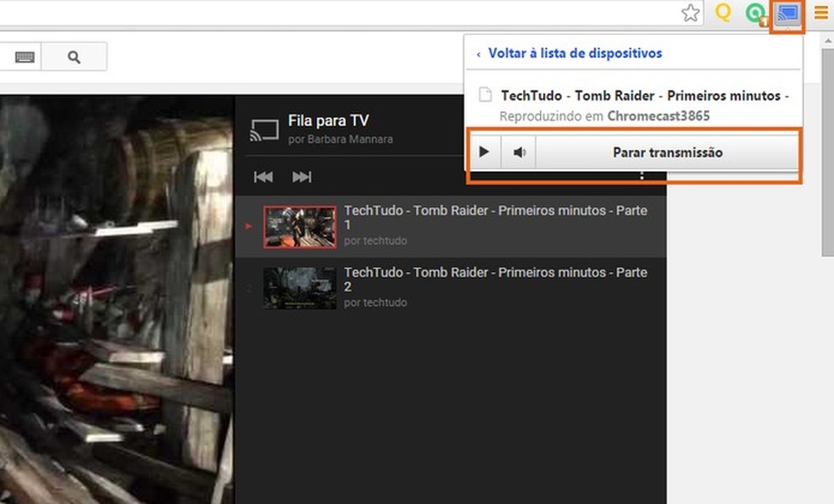
Task: Click the page vertical scrollbar thumb
Action: pyautogui.click(x=827, y=154)
